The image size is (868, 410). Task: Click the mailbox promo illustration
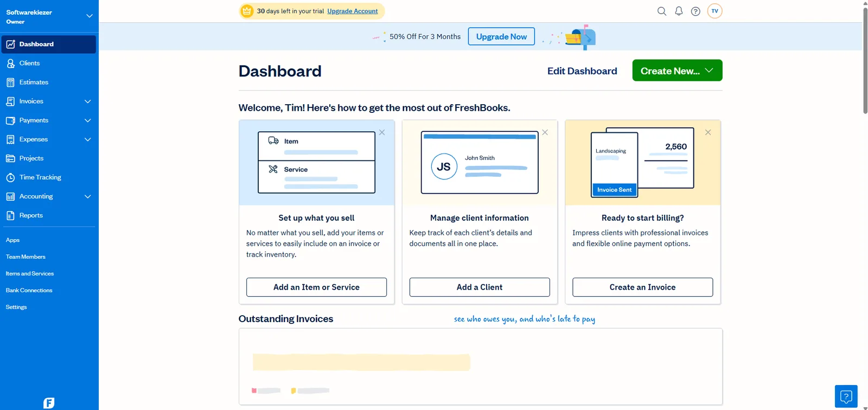tap(580, 37)
